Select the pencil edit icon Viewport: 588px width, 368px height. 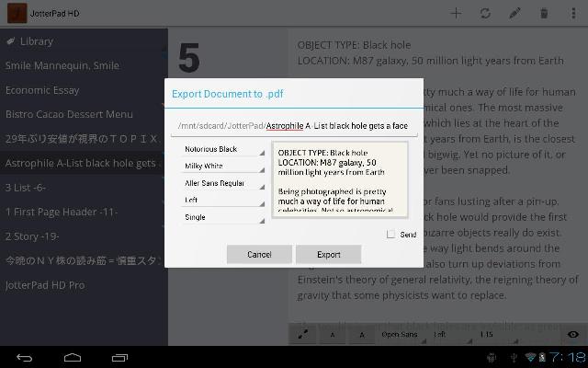pyautogui.click(x=514, y=14)
